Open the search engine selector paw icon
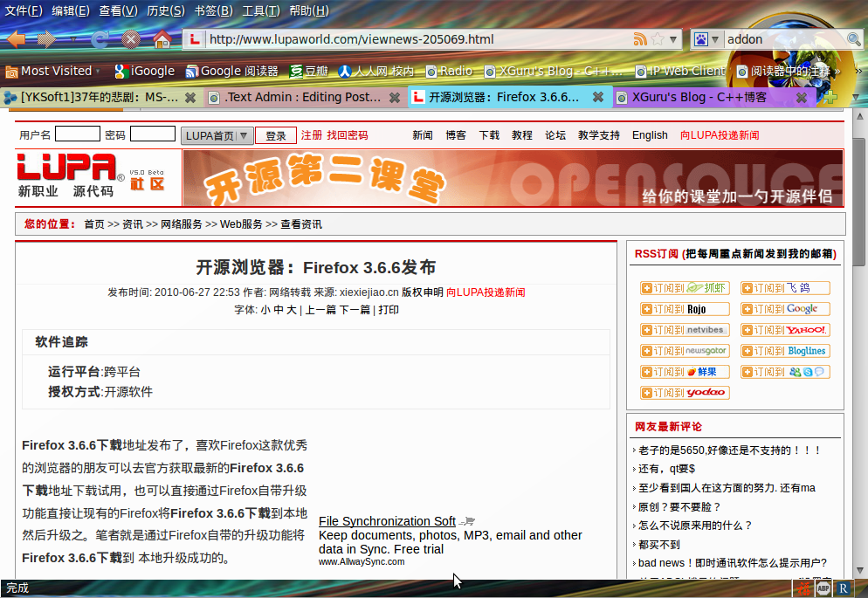The height and width of the screenshot is (598, 868). pos(701,39)
